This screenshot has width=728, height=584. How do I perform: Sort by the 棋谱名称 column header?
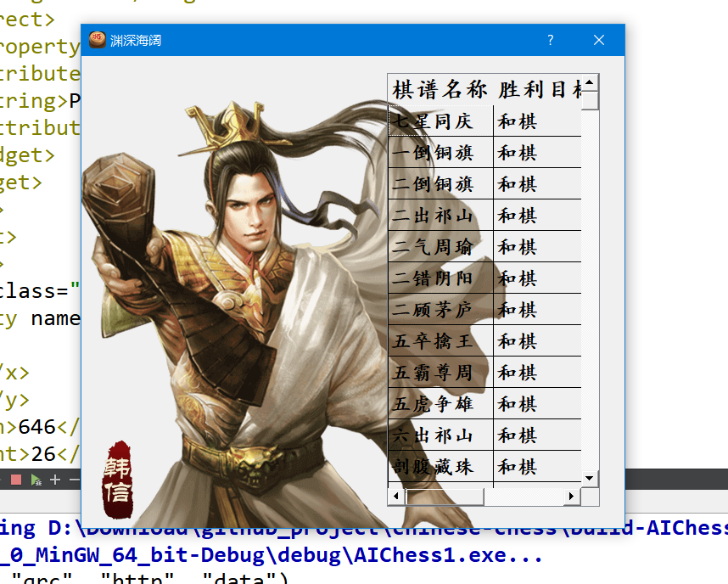coord(438,88)
